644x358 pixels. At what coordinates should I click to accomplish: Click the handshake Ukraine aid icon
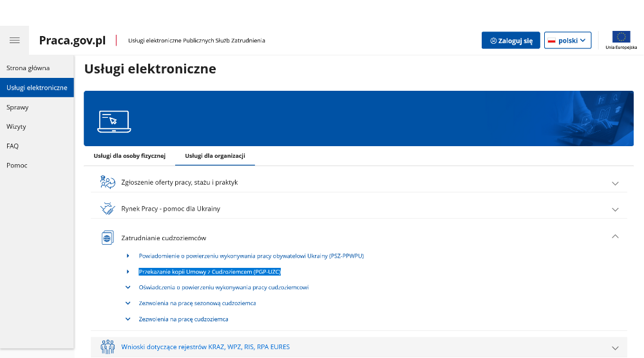[x=108, y=209]
